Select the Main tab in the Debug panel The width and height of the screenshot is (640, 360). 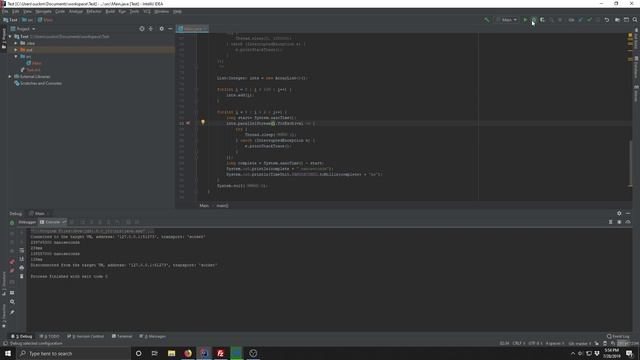click(40, 213)
